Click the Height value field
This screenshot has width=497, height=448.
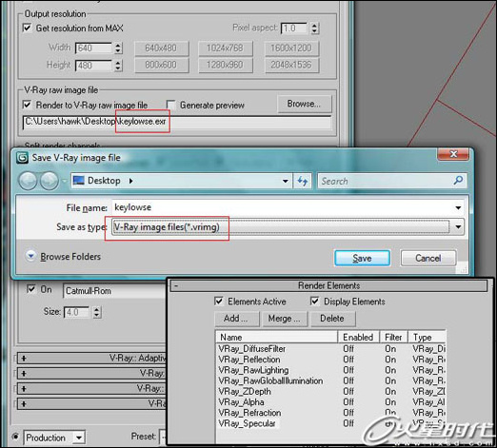pos(93,66)
